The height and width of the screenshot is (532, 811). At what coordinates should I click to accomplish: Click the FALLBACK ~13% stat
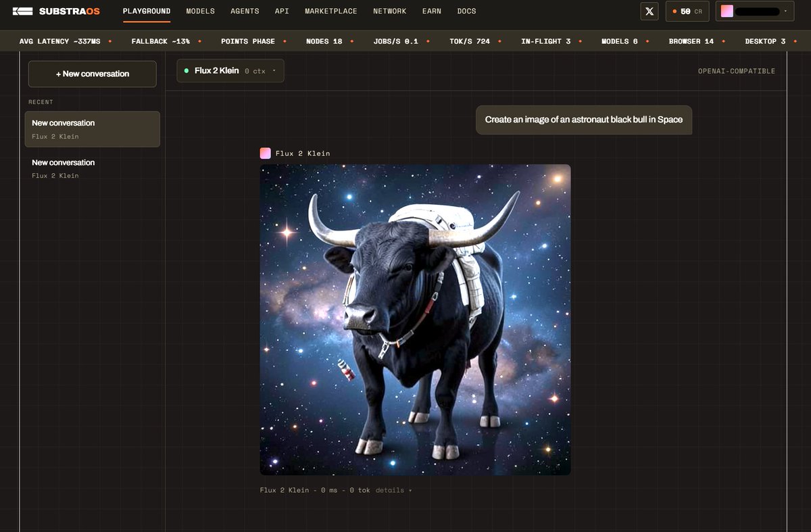[x=161, y=41]
